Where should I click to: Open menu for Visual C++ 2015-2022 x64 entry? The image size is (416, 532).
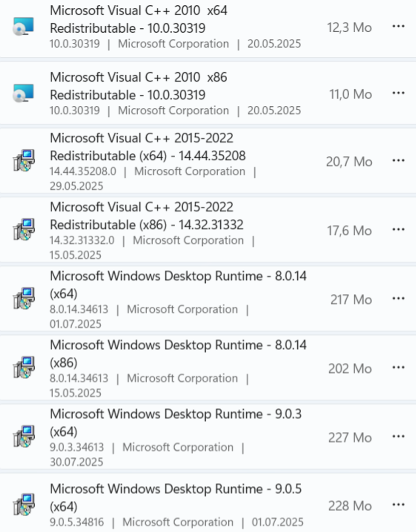point(398,161)
